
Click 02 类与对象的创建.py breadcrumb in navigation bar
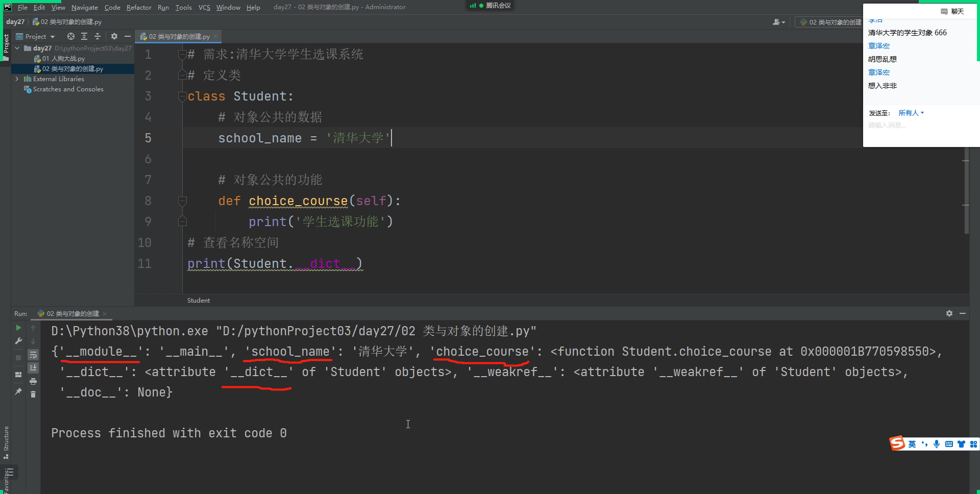67,22
